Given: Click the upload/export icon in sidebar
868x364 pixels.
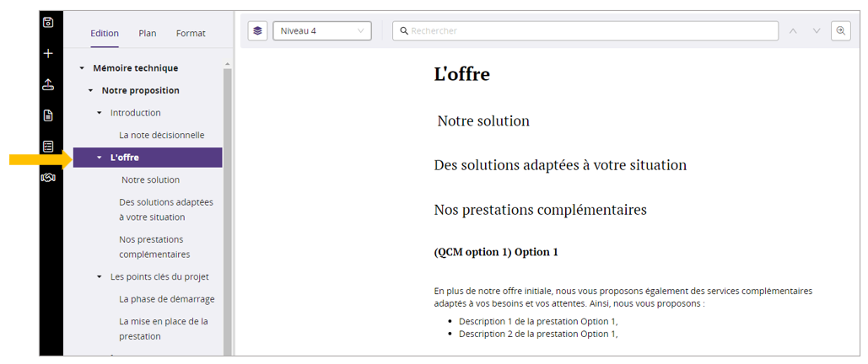Looking at the screenshot, I should coord(48,84).
